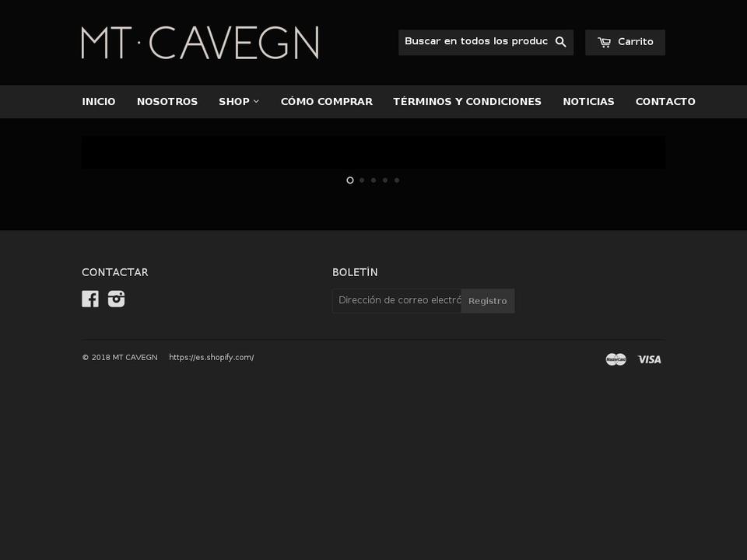Click the Visa payment icon
Screen dimensions: 747x560
(x=649, y=359)
